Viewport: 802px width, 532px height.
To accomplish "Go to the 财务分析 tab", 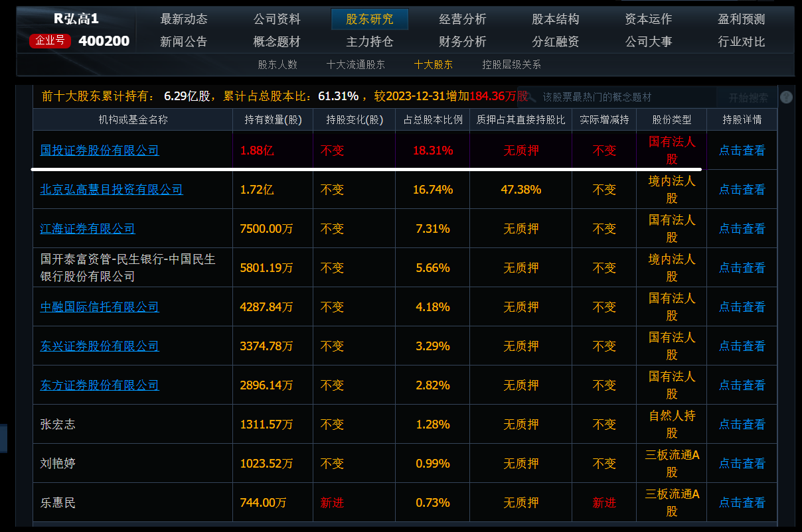I will tap(463, 42).
